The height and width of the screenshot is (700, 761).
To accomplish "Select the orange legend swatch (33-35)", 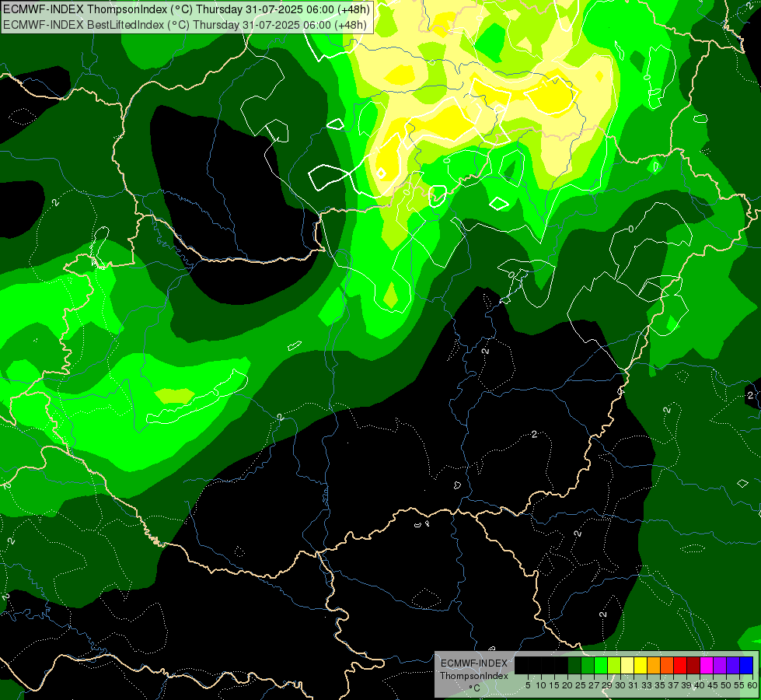I will 654,665.
